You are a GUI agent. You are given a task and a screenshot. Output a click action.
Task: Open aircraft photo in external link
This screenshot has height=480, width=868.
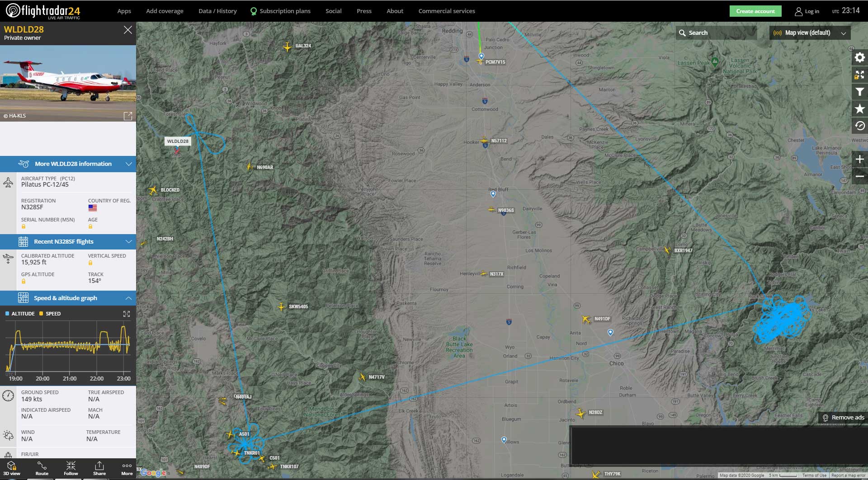(x=128, y=116)
